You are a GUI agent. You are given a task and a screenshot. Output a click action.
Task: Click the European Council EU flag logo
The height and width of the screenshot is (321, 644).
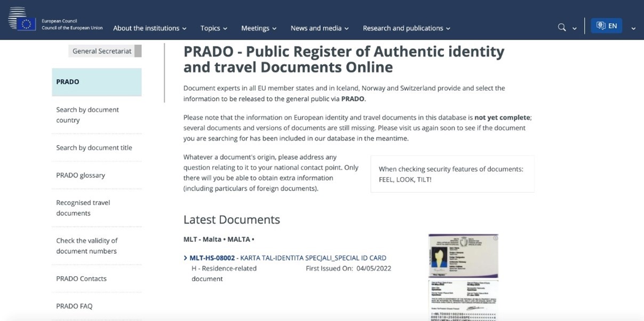[22, 19]
